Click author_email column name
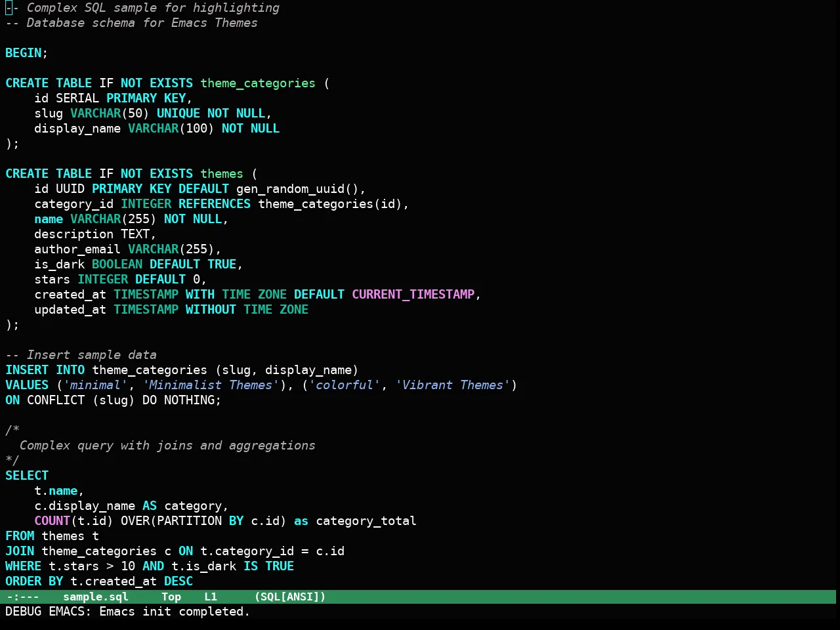This screenshot has height=630, width=840. point(77,249)
